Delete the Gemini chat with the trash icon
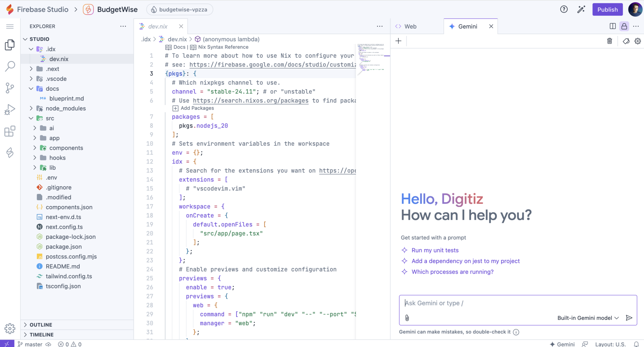The width and height of the screenshot is (644, 347). 610,41
